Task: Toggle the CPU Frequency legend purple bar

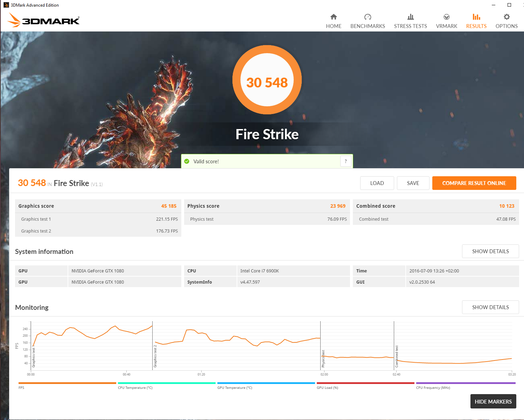Action: click(466, 383)
